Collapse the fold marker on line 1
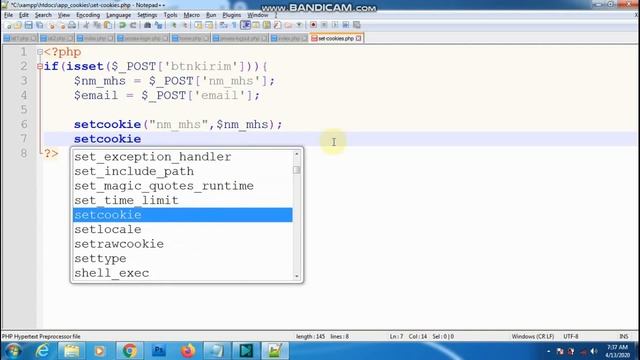The height and width of the screenshot is (360, 640). coord(40,52)
